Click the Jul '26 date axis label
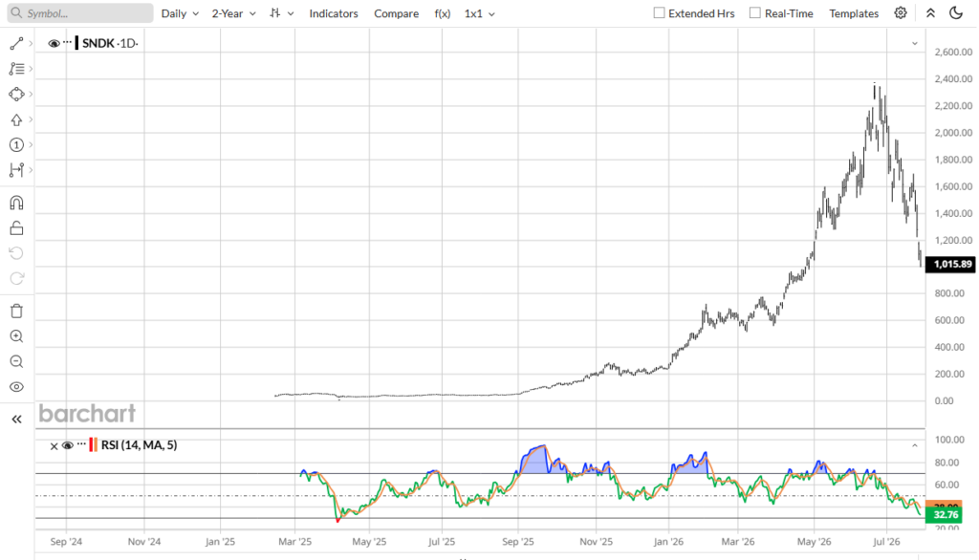The height and width of the screenshot is (560, 979). tap(886, 541)
